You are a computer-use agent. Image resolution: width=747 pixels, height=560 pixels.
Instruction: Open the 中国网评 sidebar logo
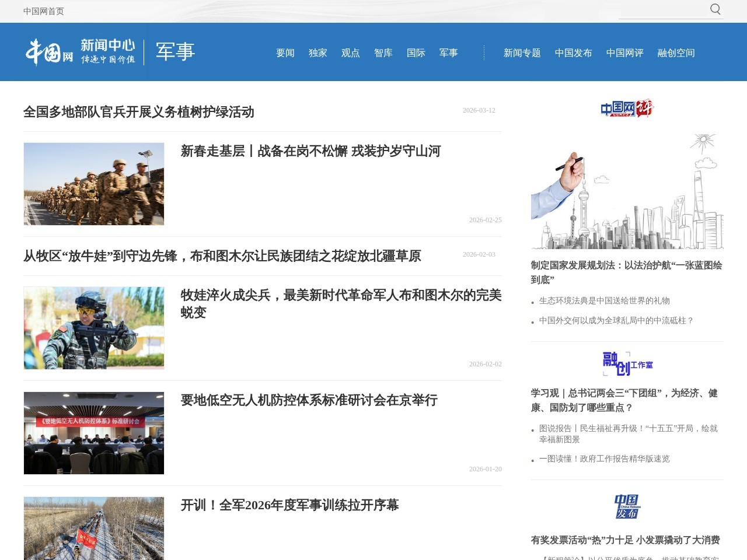(626, 108)
